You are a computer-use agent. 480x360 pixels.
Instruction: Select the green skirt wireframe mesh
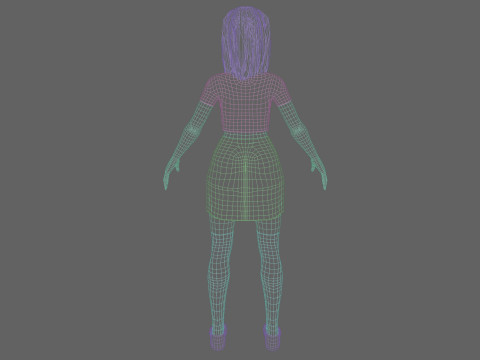pos(246,177)
